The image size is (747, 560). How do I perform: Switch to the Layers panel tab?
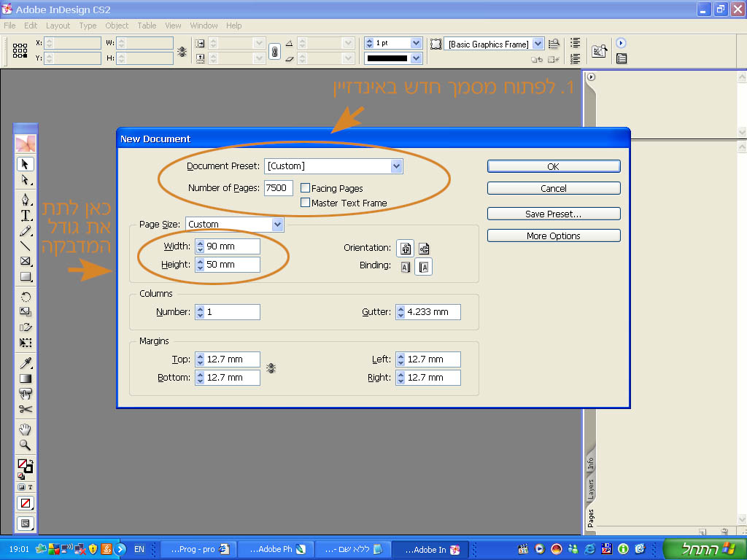coord(591,489)
